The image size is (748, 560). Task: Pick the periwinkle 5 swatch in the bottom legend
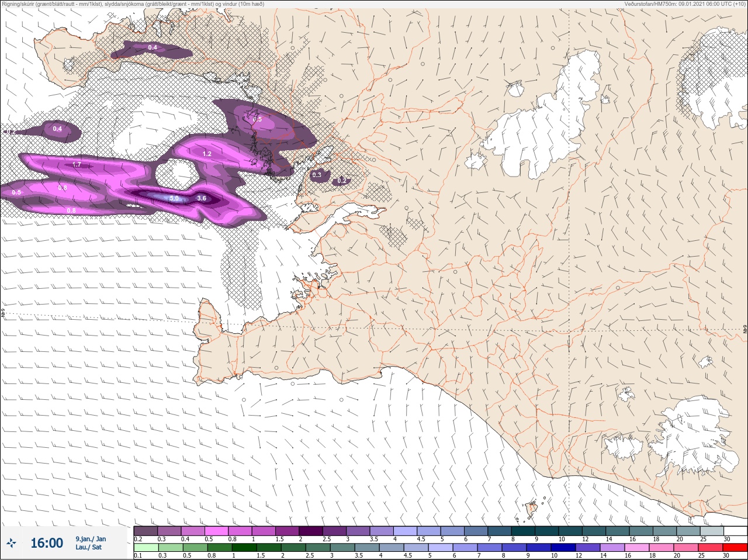(x=440, y=548)
